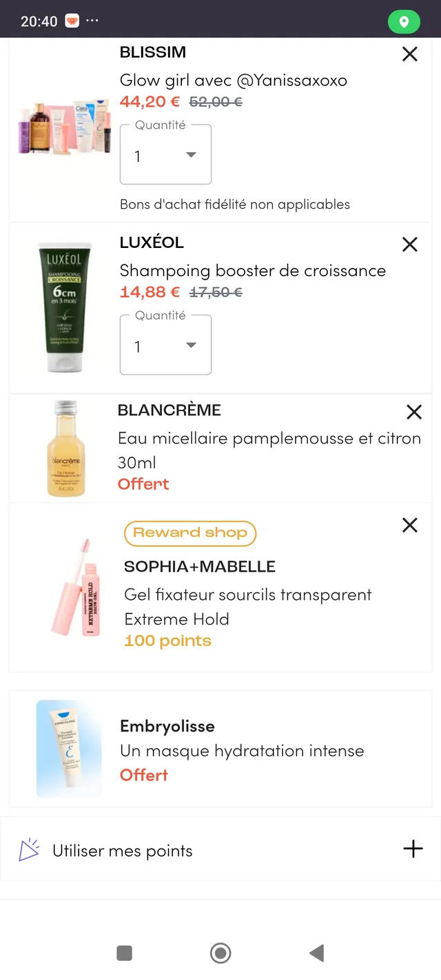Open quantity selector for the BLISSIM box
The width and height of the screenshot is (441, 980).
click(165, 154)
